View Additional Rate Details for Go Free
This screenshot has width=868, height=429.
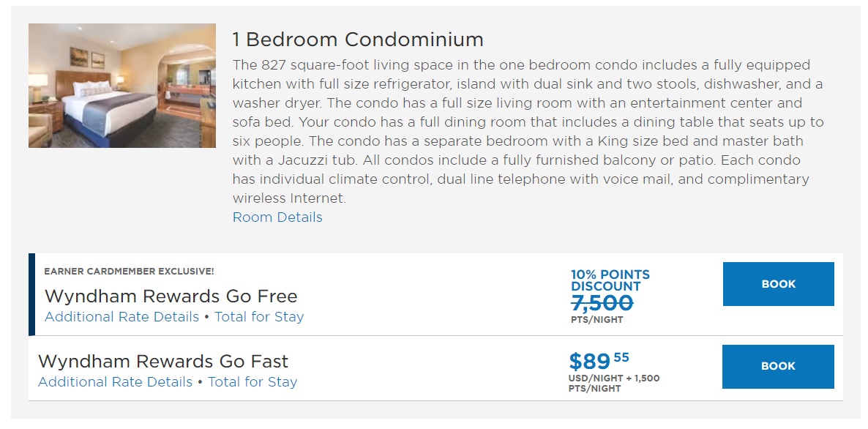[x=121, y=317]
